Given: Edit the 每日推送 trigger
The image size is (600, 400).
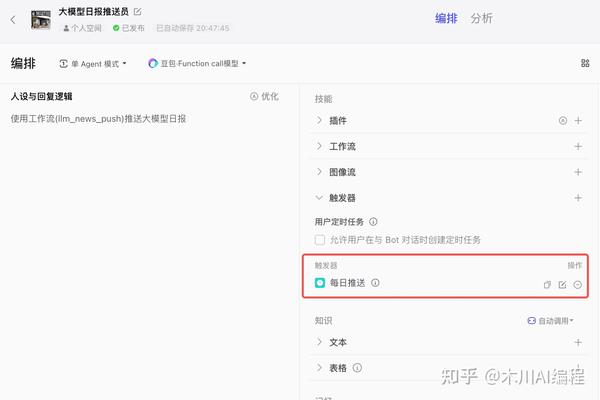Looking at the screenshot, I should pos(562,284).
